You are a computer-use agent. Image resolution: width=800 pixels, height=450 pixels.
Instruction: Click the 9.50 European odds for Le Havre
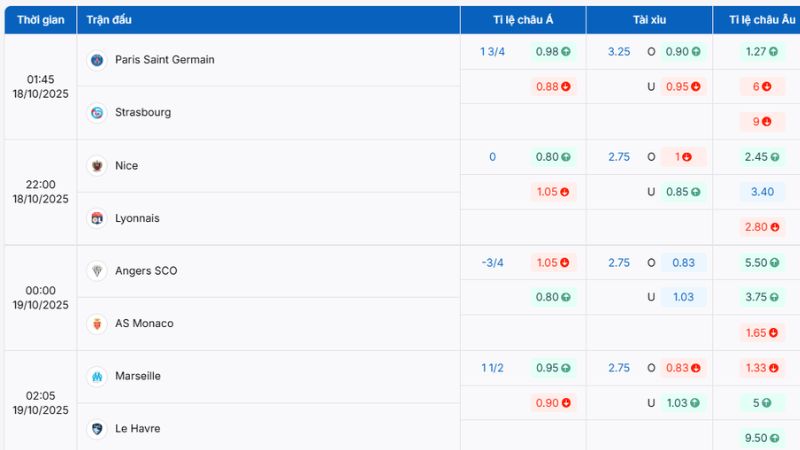pos(761,438)
